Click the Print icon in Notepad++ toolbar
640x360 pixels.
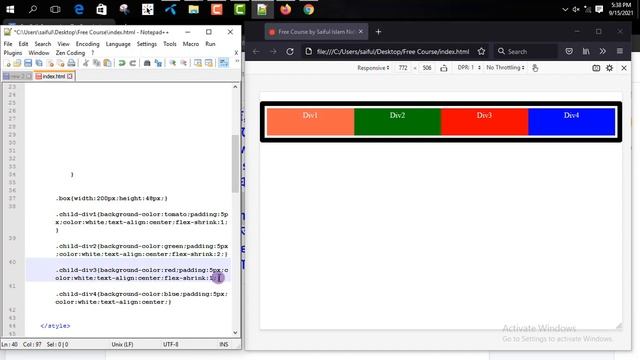pos(71,63)
